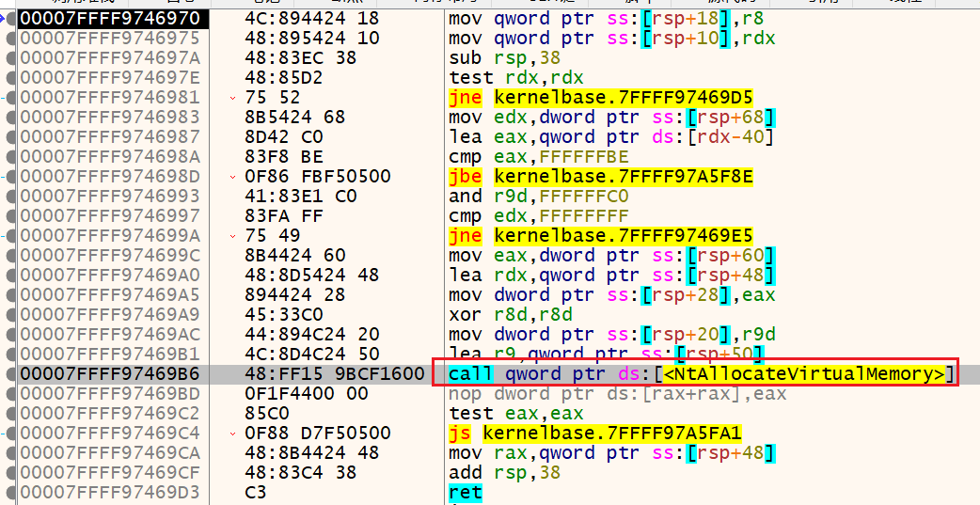This screenshot has height=505, width=980.
Task: Select address 00007FFFF974699C
Action: [110, 256]
